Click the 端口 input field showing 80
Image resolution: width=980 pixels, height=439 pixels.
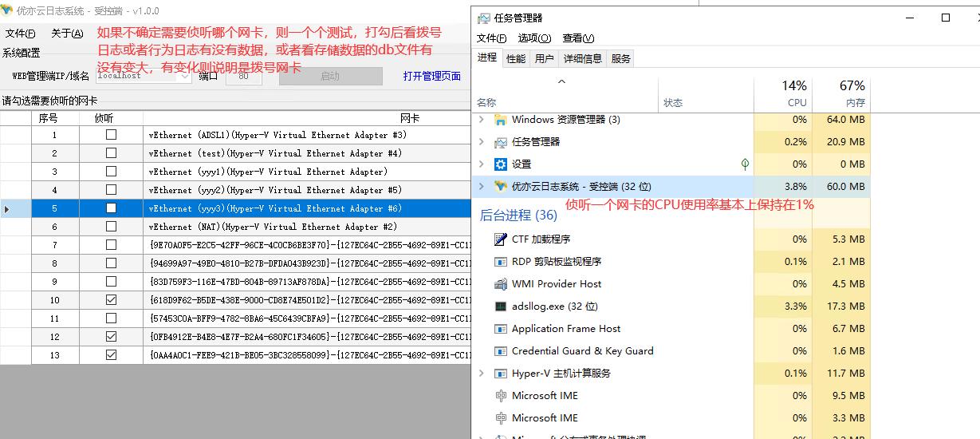[x=244, y=77]
